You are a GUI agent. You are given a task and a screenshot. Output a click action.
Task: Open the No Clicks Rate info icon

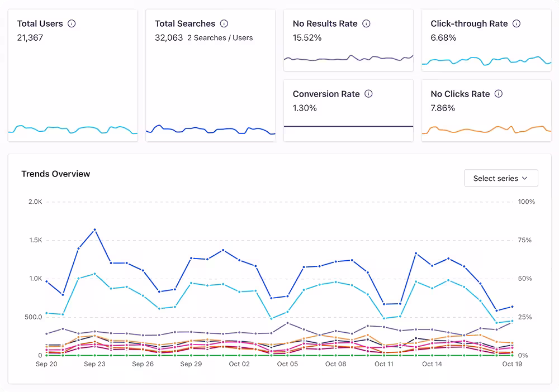[499, 94]
